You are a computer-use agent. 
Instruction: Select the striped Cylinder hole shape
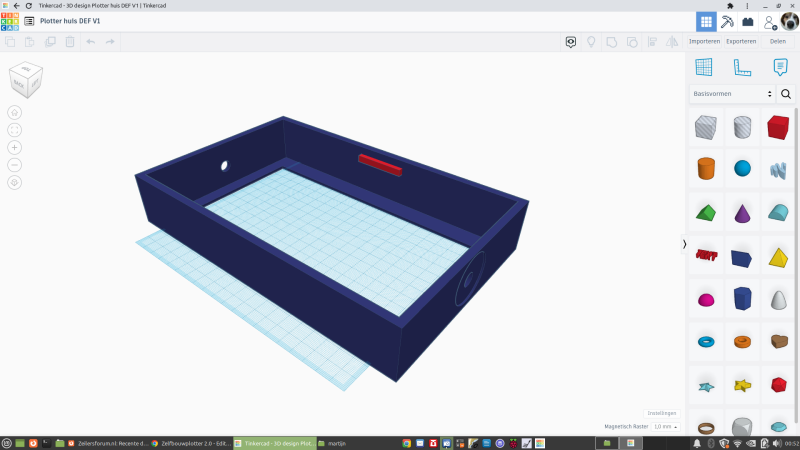742,127
